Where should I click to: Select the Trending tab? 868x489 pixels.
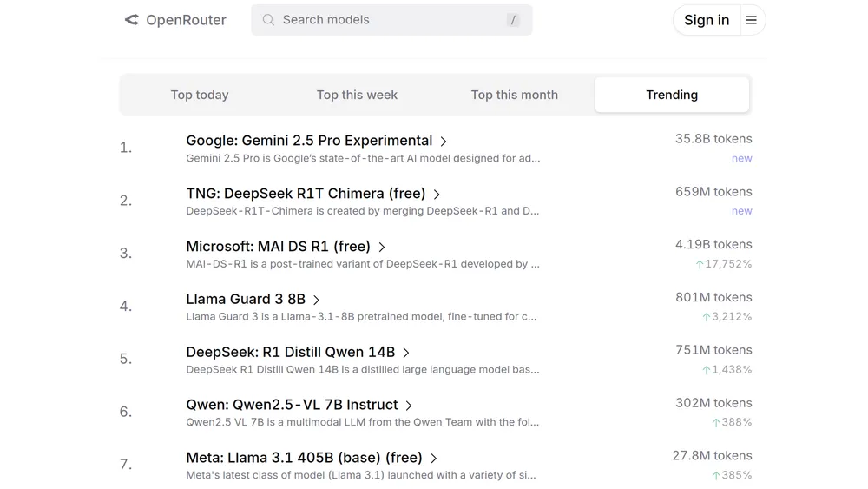pos(672,95)
